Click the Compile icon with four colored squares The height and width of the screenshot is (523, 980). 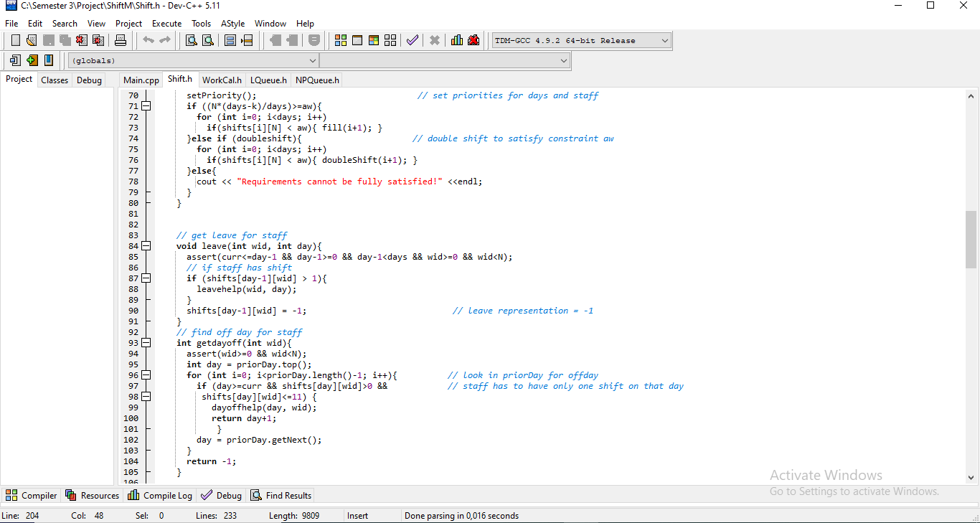click(341, 40)
